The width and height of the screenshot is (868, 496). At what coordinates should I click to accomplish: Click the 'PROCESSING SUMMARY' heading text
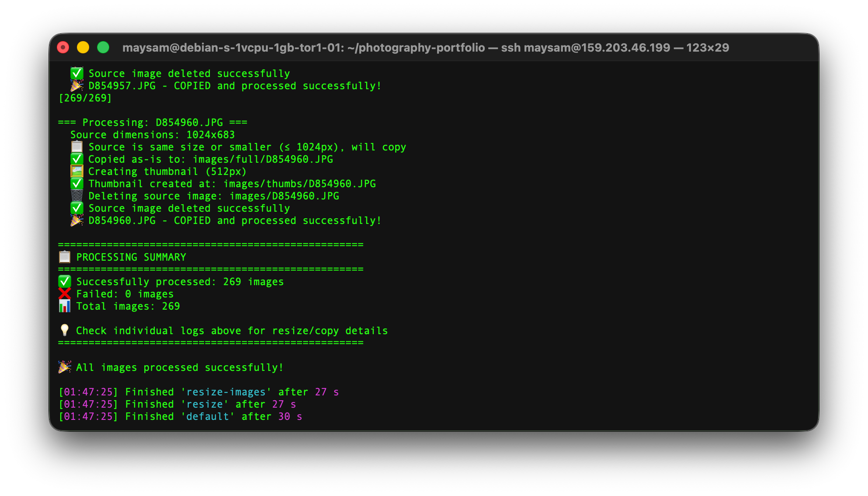click(x=131, y=257)
